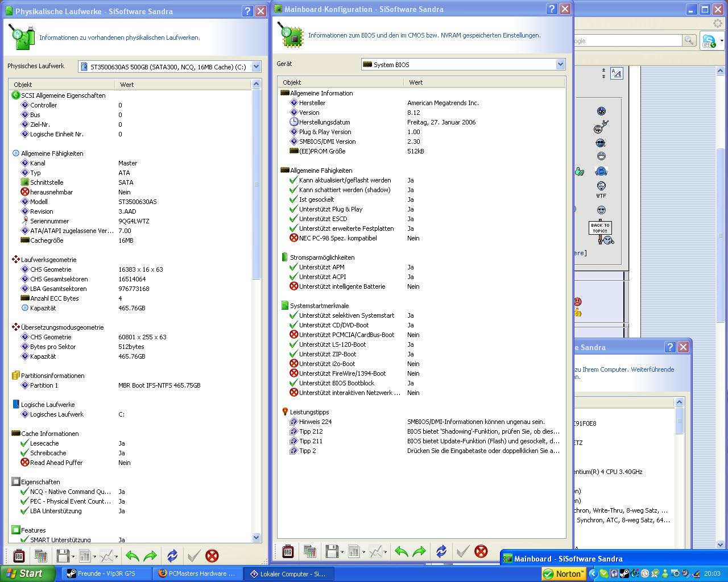Switch to PCMasters Hardware taskbar button
This screenshot has height=582, width=728.
click(198, 573)
